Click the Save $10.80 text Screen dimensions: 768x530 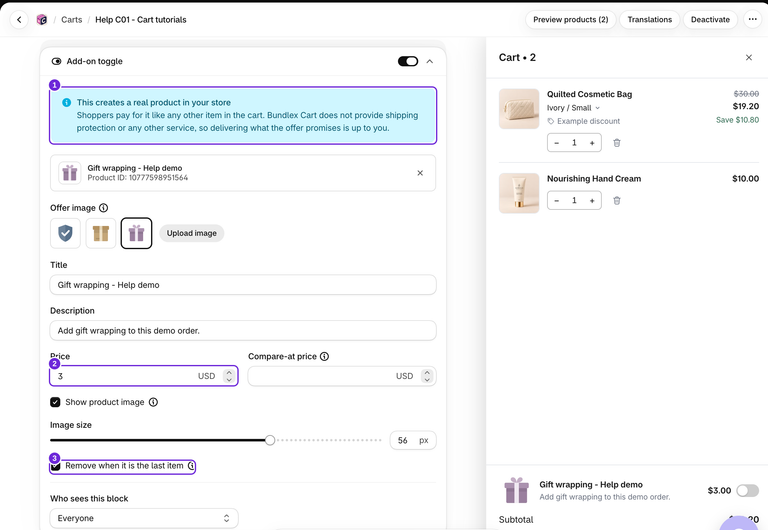(x=737, y=120)
